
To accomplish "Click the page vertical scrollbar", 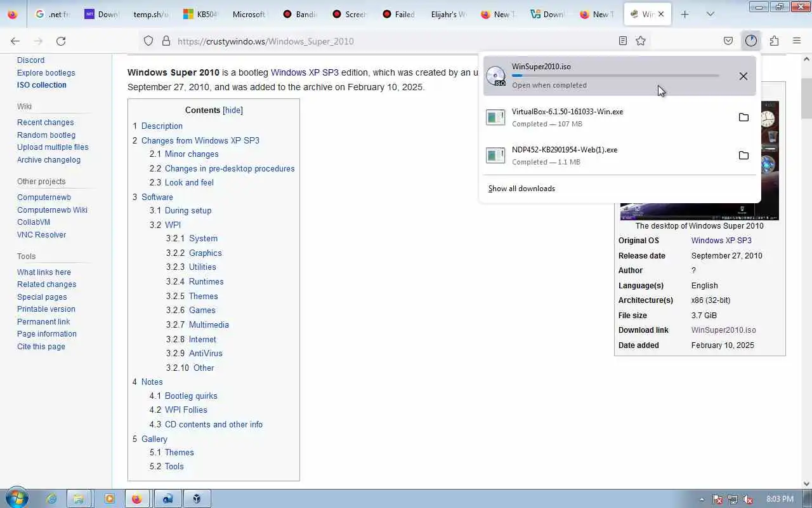I will pos(806,98).
